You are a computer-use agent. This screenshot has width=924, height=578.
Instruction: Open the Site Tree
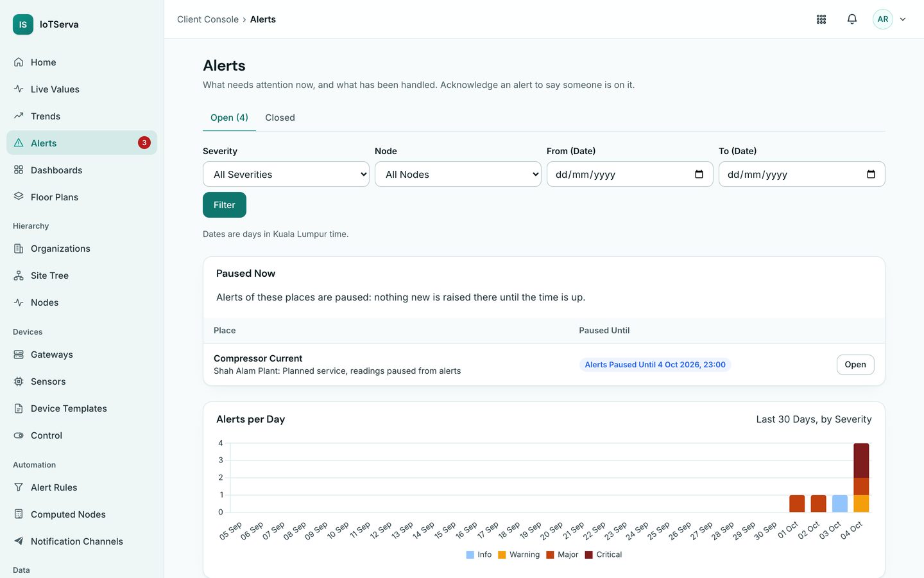pyautogui.click(x=81, y=276)
